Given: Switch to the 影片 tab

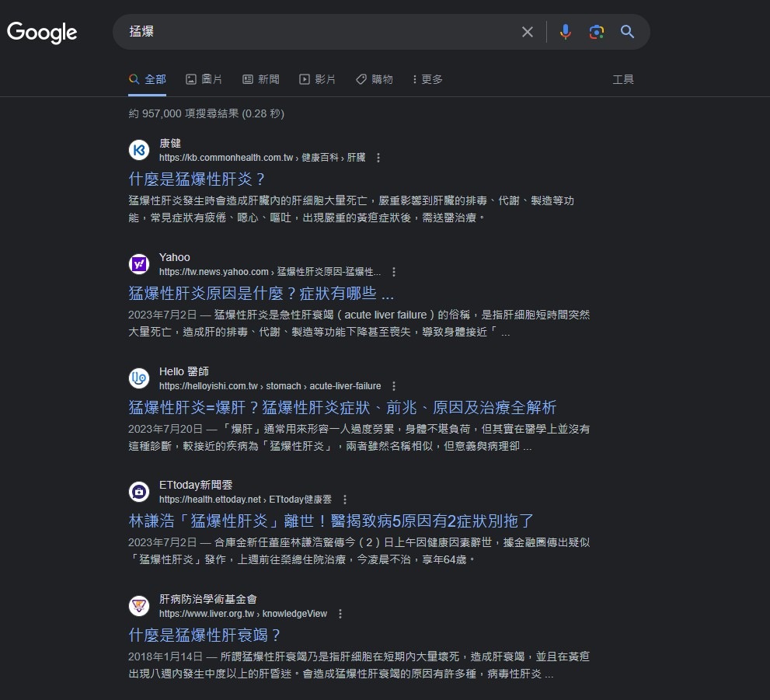Looking at the screenshot, I should coord(317,79).
